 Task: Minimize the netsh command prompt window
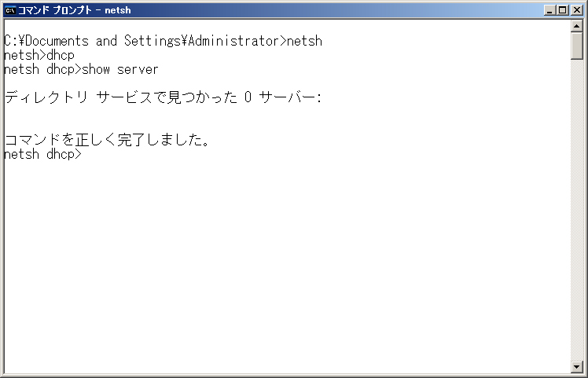tap(549, 10)
